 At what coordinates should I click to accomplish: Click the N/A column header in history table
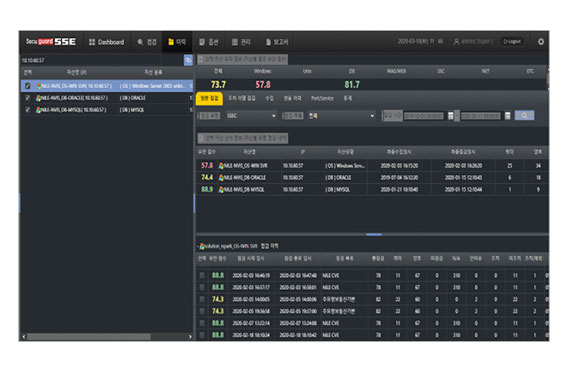tap(456, 259)
